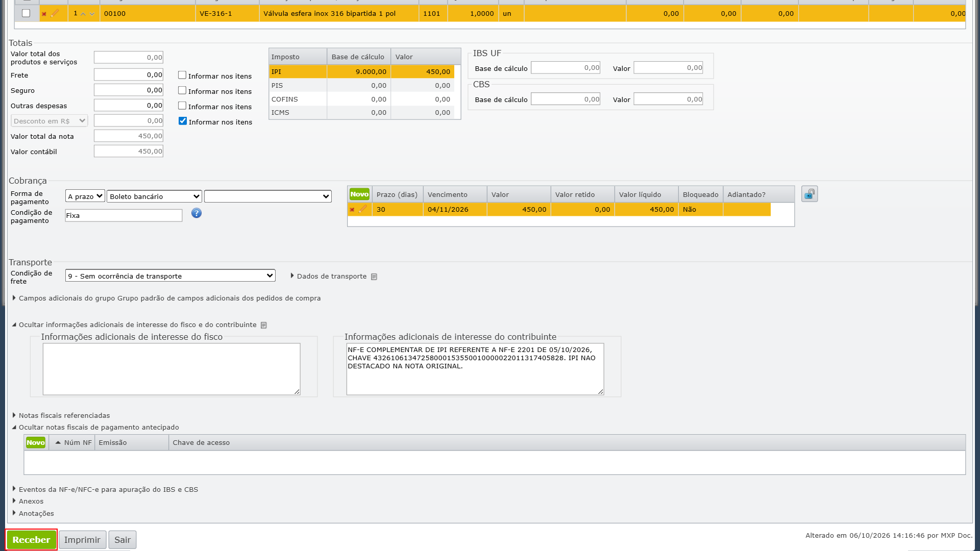980x551 pixels.
Task: Add new prepaid invoice with Novo button
Action: [36, 442]
